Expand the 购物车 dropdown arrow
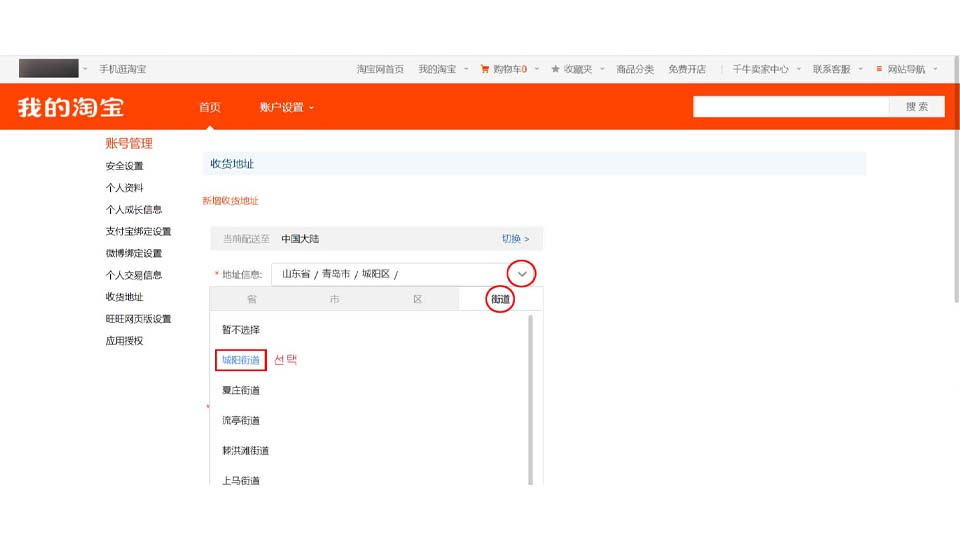Image resolution: width=960 pixels, height=540 pixels. pos(536,69)
